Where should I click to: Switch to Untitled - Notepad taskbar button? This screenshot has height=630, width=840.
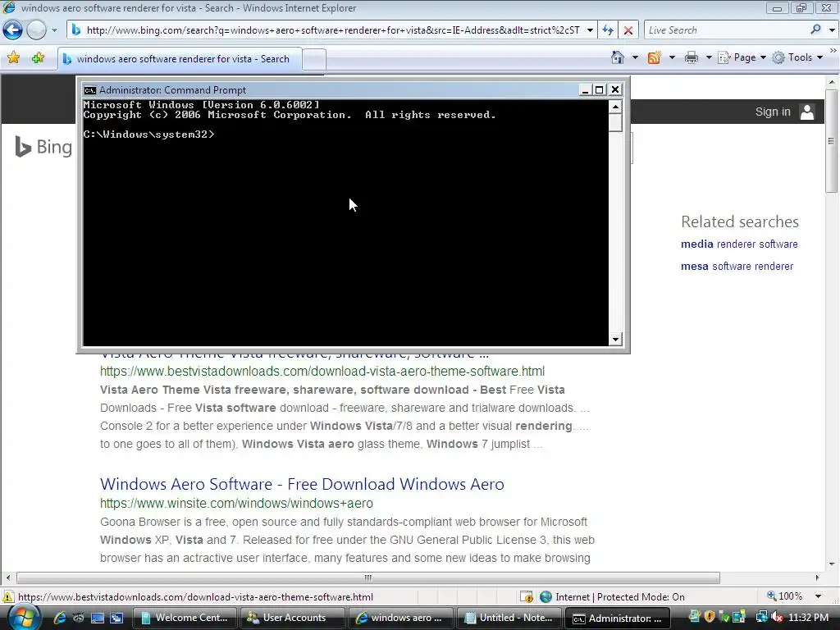point(509,618)
